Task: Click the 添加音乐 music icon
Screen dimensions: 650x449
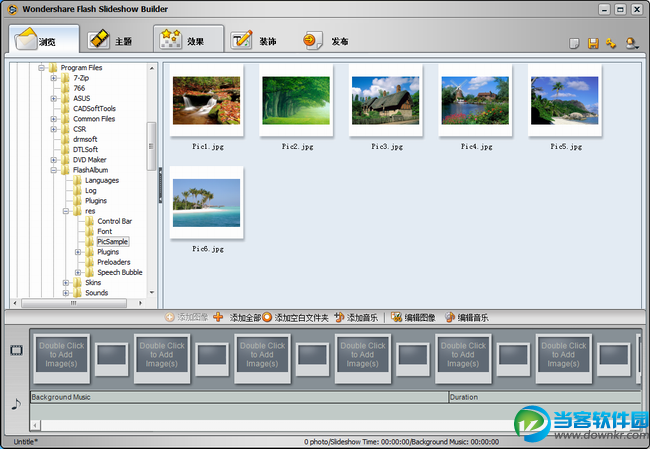Action: (x=340, y=317)
